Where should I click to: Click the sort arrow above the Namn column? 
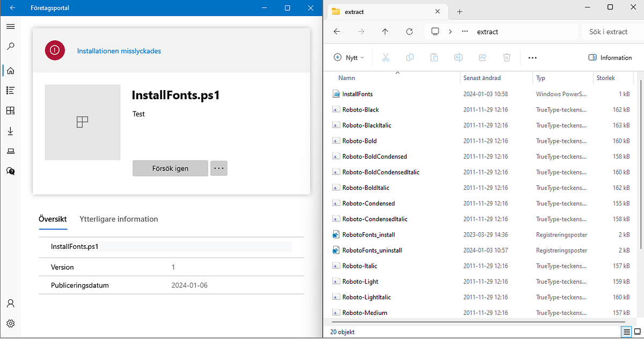[x=398, y=71]
